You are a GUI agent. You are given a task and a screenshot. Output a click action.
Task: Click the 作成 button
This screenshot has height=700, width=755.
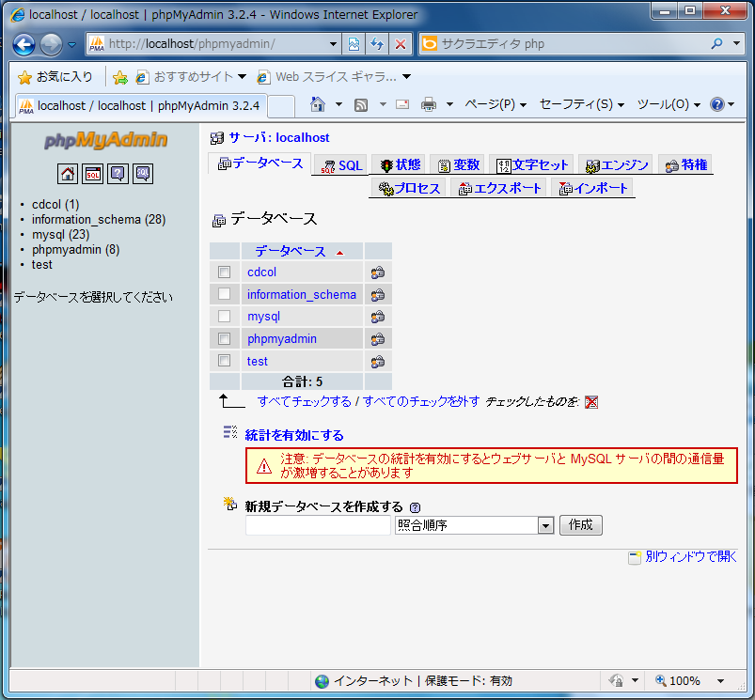click(580, 525)
